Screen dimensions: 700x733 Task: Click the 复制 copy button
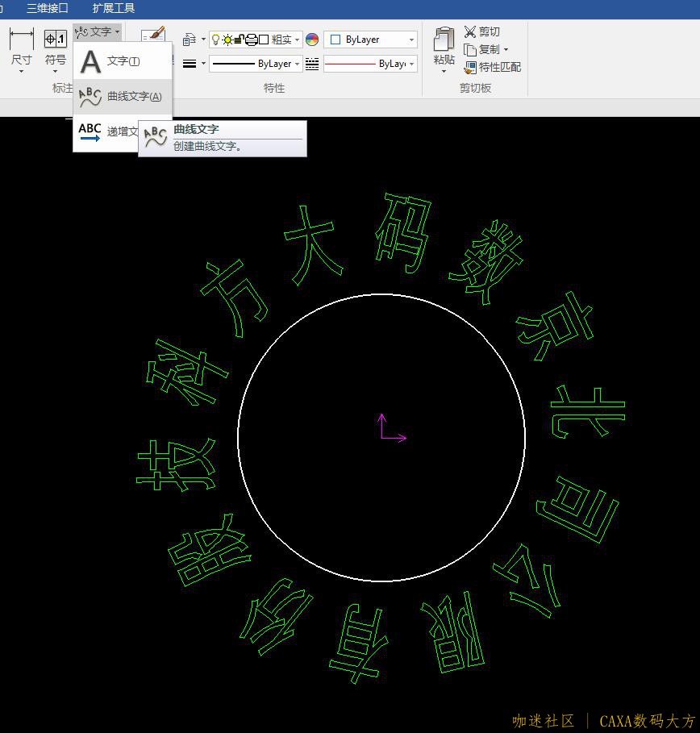pyautogui.click(x=485, y=49)
